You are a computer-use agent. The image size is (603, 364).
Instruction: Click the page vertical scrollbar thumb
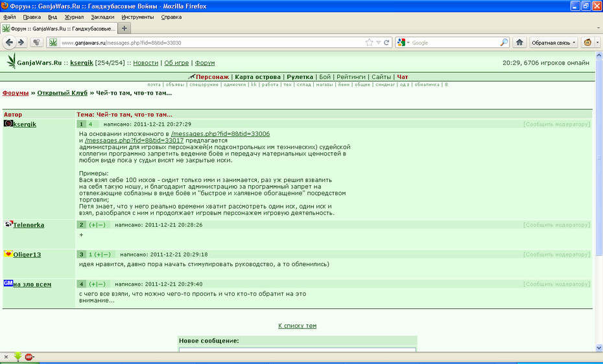coord(598,157)
